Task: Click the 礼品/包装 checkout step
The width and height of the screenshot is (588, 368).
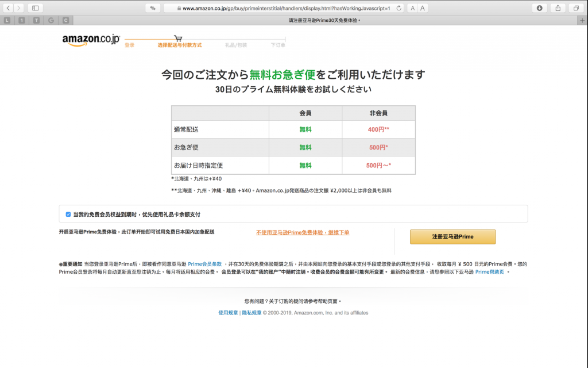Action: pyautogui.click(x=236, y=45)
